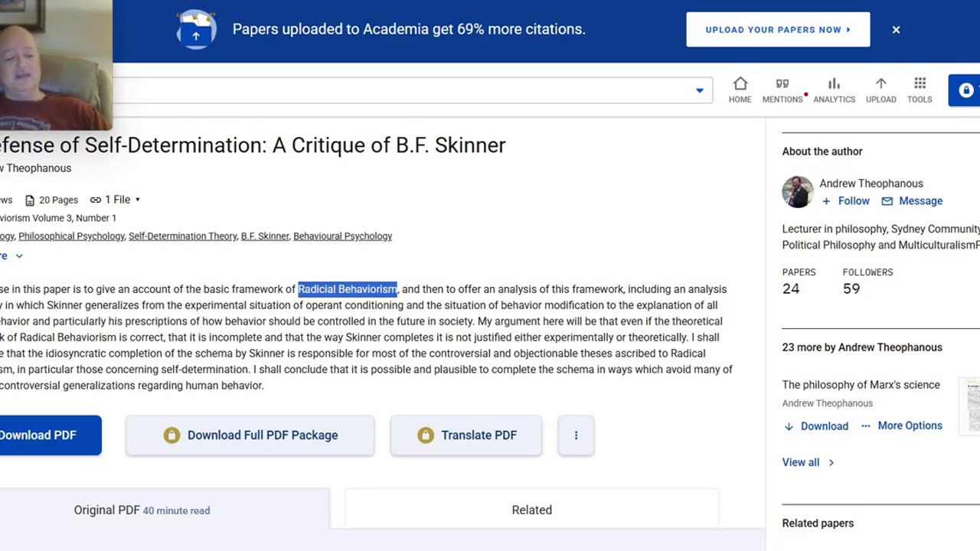
Task: Open the B.F. Skinner topic link
Action: click(265, 236)
